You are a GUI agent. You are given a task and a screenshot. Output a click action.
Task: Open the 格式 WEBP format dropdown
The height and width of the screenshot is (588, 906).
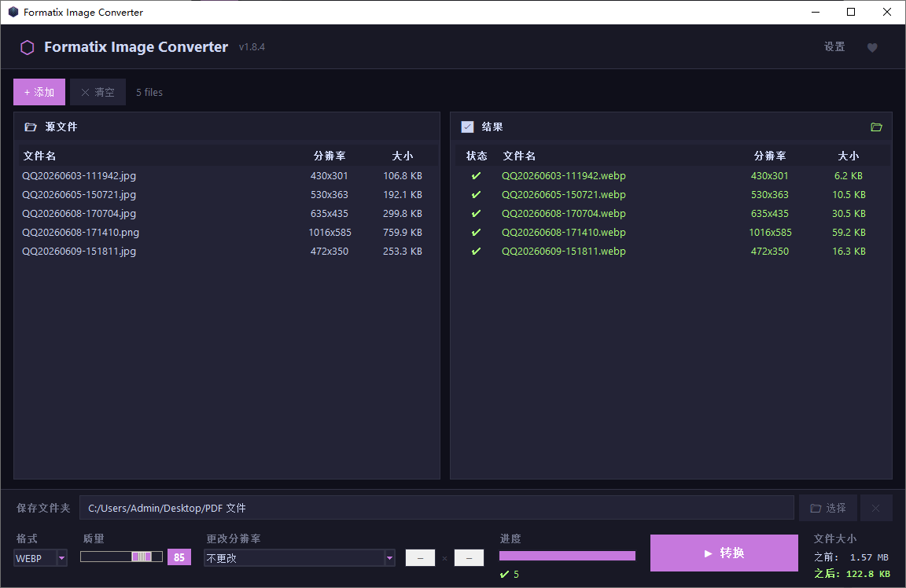point(40,558)
